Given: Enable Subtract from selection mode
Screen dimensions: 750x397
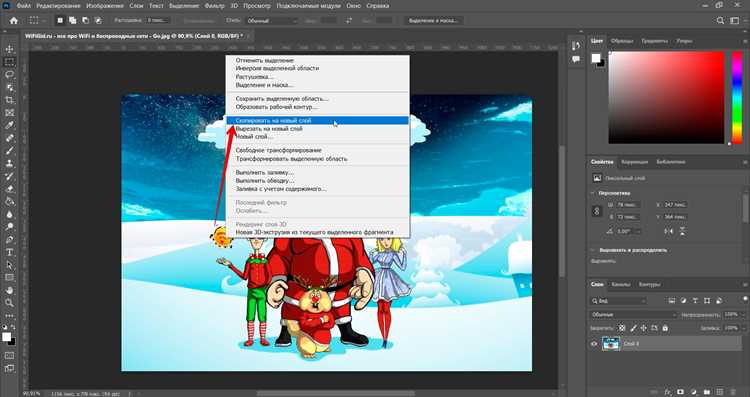Looking at the screenshot, I should (x=85, y=21).
